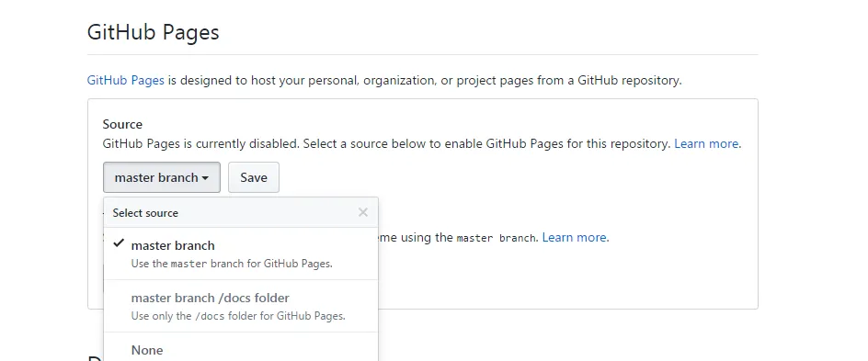Image resolution: width=868 pixels, height=361 pixels.
Task: Click the Source label
Action: [x=122, y=124]
